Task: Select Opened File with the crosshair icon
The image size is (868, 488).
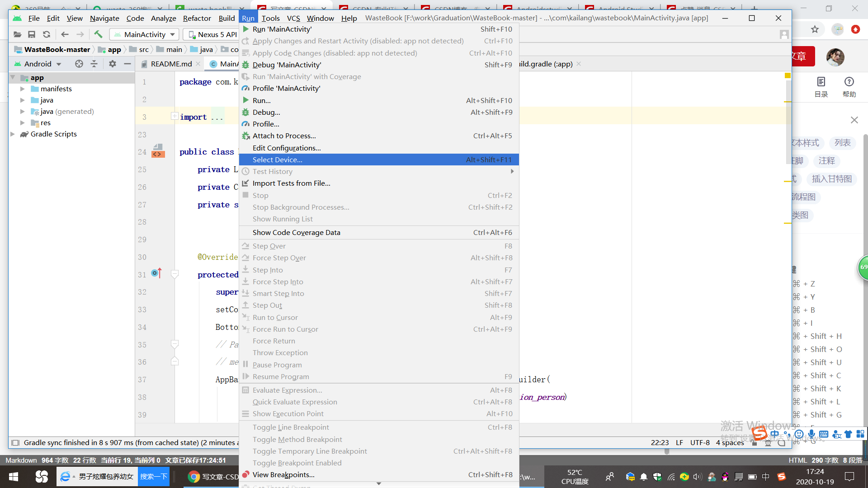Action: (x=79, y=64)
